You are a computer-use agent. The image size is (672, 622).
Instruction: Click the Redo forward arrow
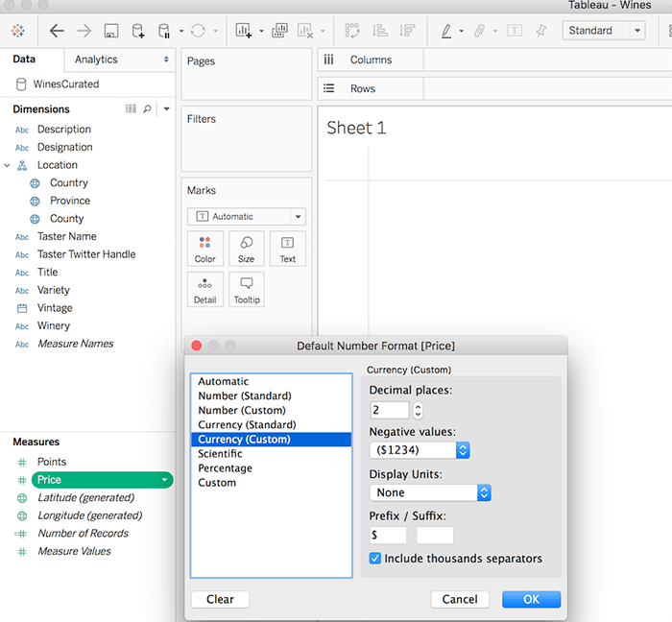84,31
